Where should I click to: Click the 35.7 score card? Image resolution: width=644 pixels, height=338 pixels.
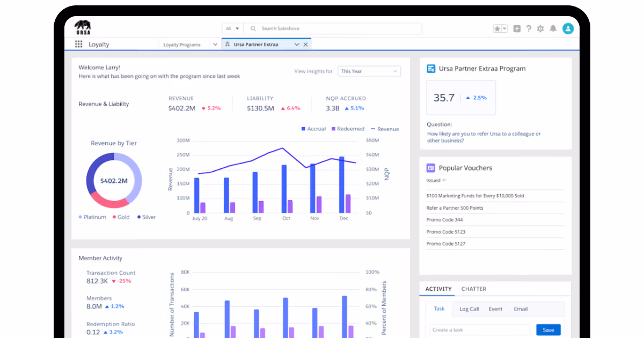pos(461,98)
